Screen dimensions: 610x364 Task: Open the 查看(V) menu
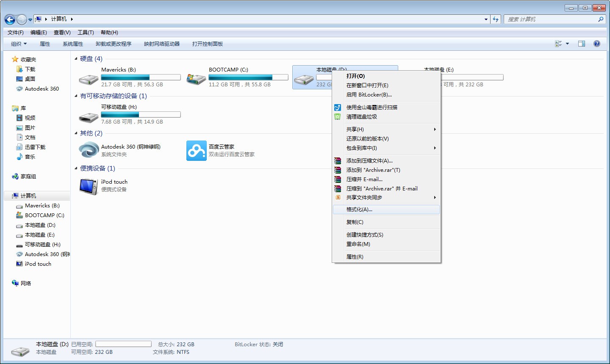click(x=62, y=32)
